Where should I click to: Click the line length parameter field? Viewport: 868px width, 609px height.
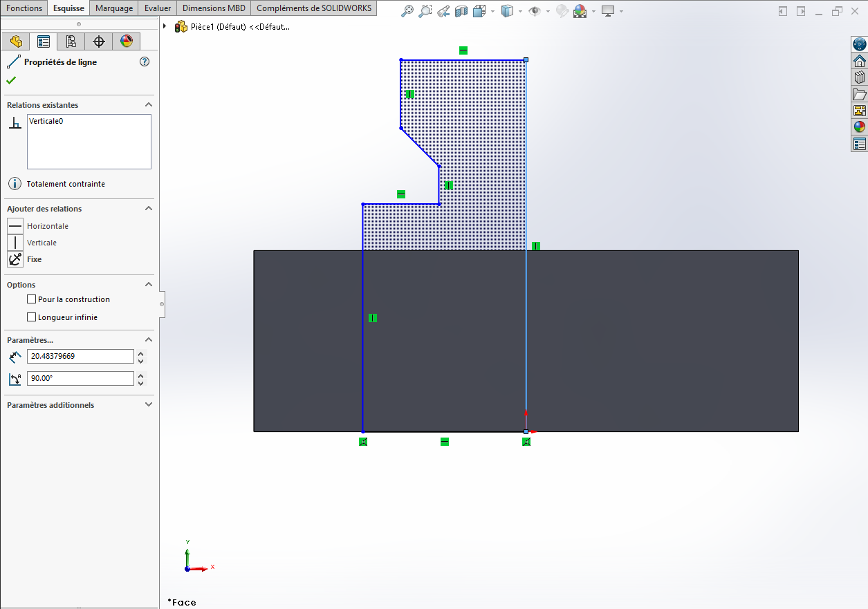click(x=80, y=356)
